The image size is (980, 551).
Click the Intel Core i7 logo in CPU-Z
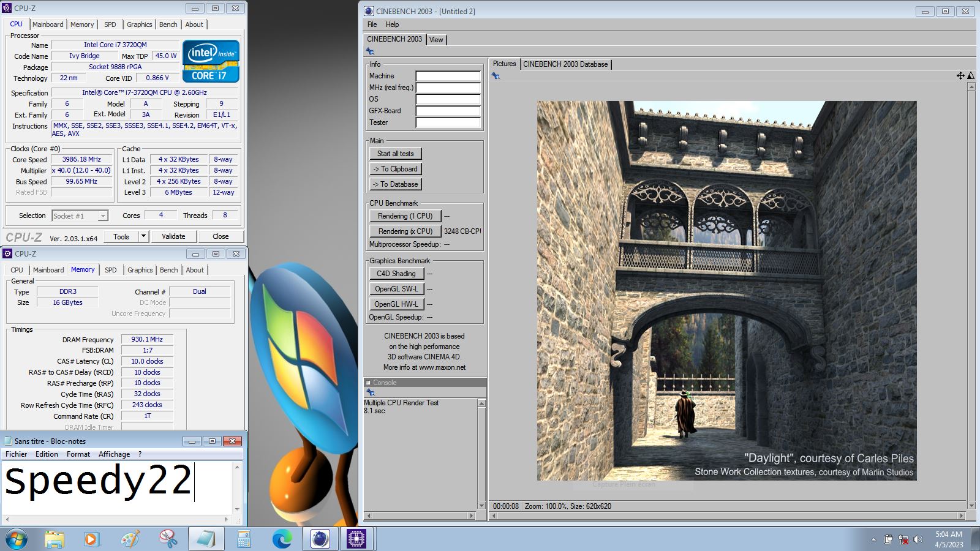[211, 61]
